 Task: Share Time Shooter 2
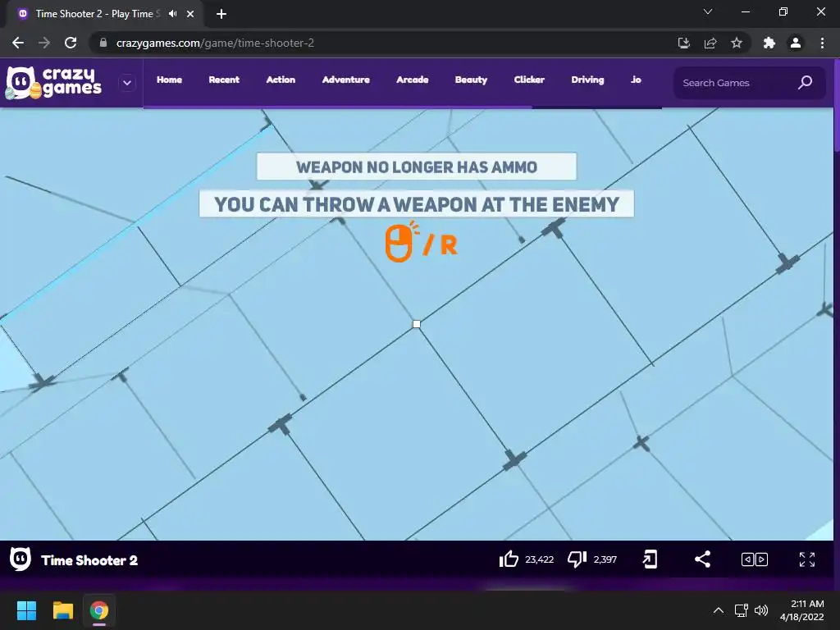click(x=702, y=559)
